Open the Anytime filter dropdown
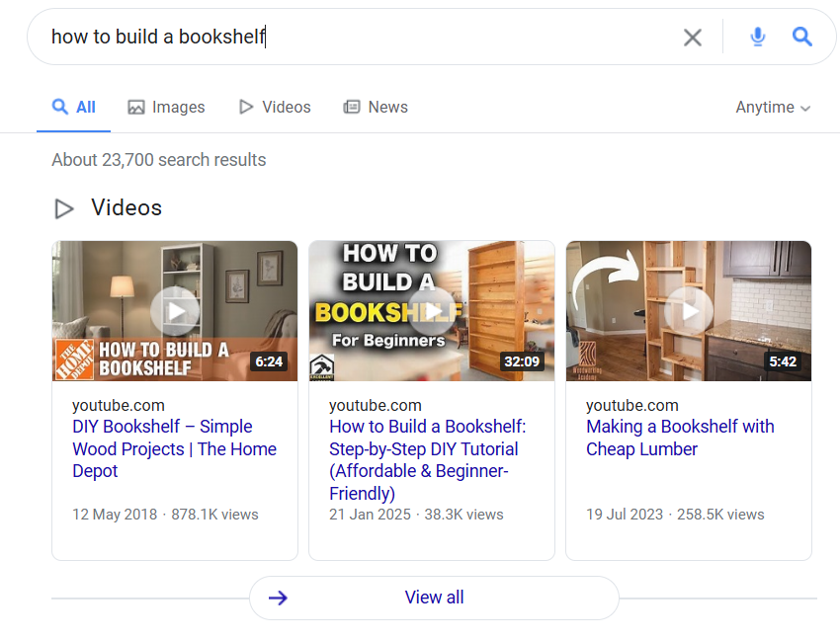The height and width of the screenshot is (639, 840). pyautogui.click(x=772, y=107)
